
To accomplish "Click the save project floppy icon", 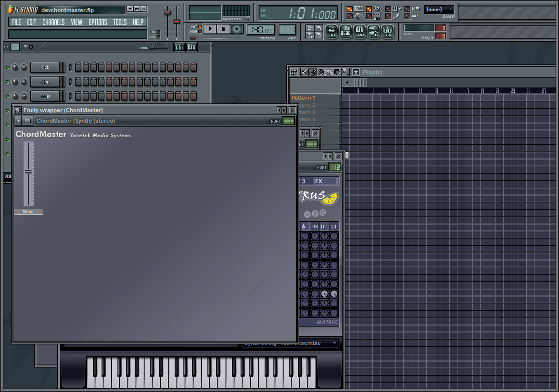I will 318,28.
